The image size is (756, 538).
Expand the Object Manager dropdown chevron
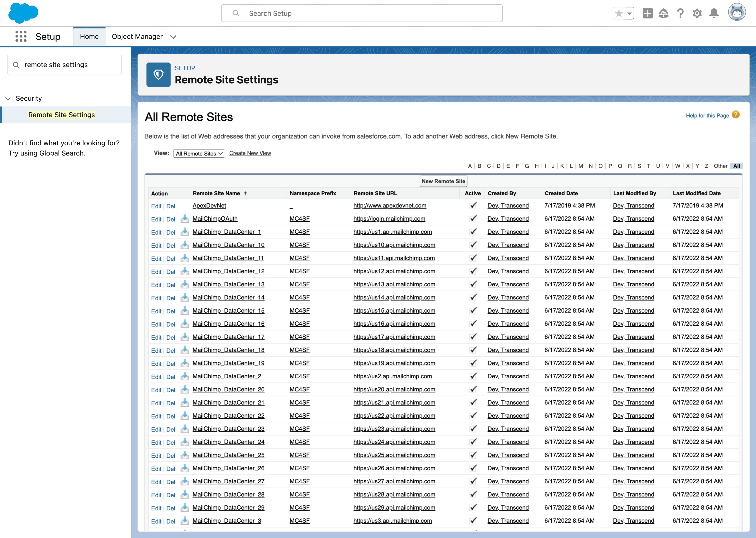[173, 37]
